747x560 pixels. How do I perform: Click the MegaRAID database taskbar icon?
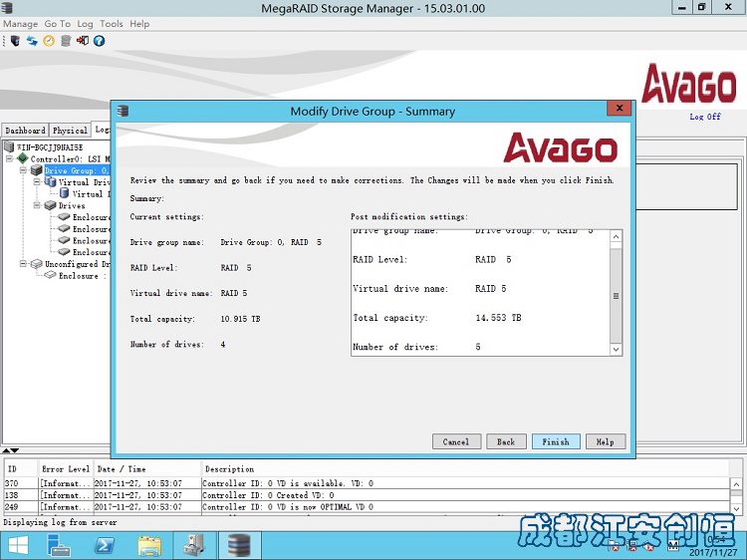(x=239, y=545)
